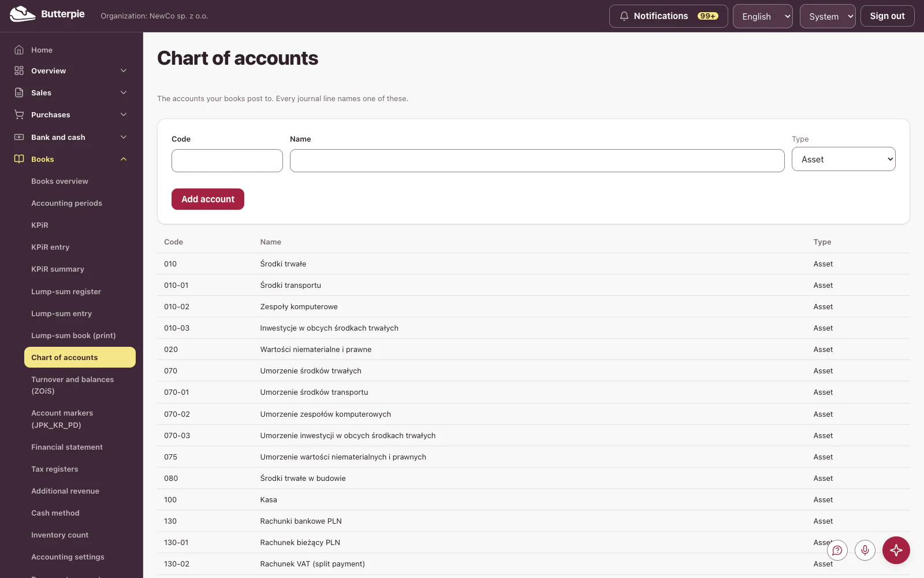Expand the Overview section chevron
The width and height of the screenshot is (924, 578).
click(x=124, y=71)
